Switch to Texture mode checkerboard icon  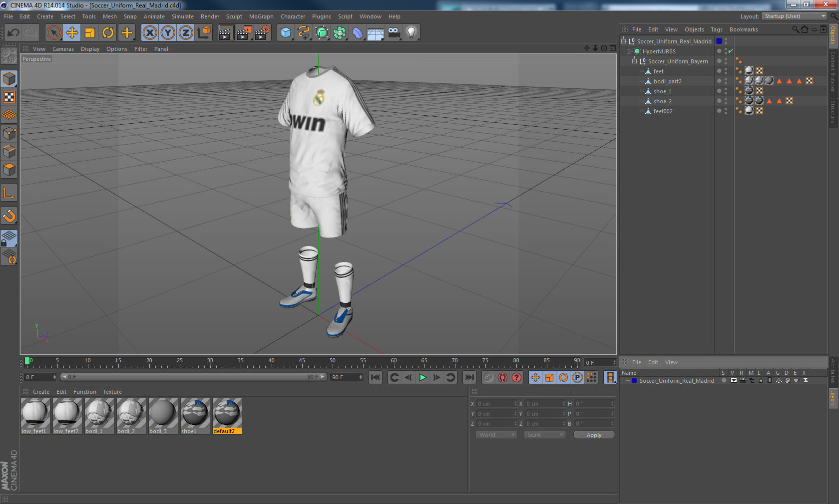tap(9, 97)
